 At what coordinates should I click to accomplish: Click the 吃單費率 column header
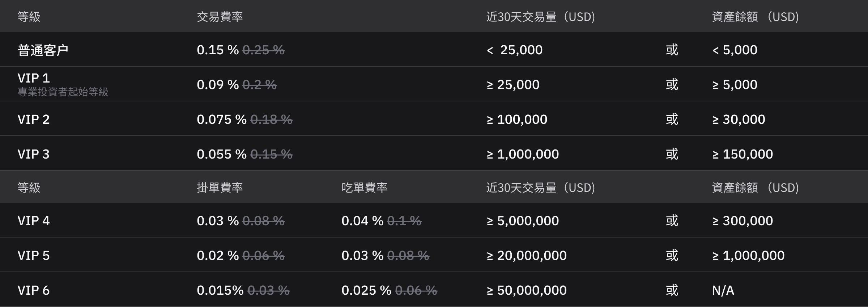tap(365, 188)
